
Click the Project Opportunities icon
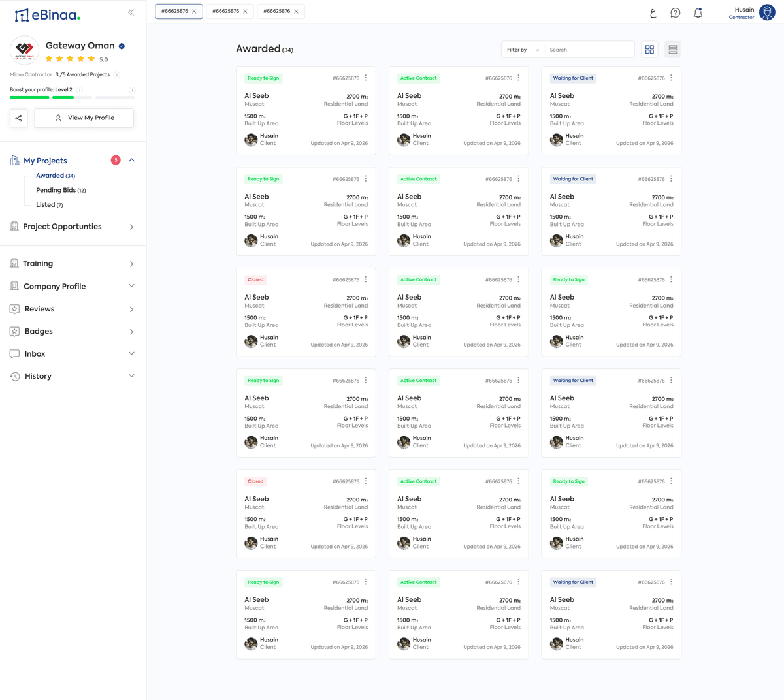point(14,226)
